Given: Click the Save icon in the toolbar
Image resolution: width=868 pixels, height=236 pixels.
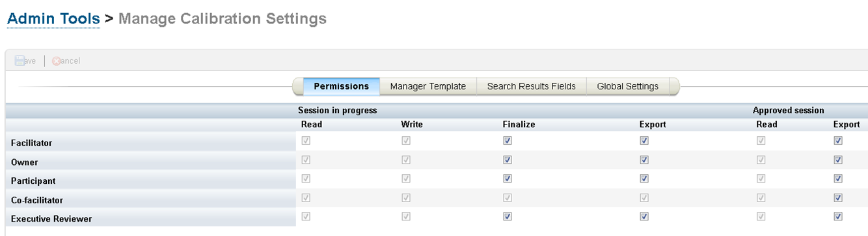Looking at the screenshot, I should click(x=20, y=61).
